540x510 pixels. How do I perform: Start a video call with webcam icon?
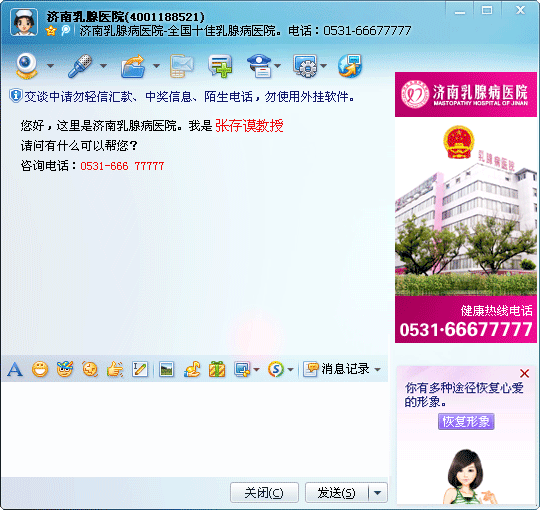coord(27,65)
